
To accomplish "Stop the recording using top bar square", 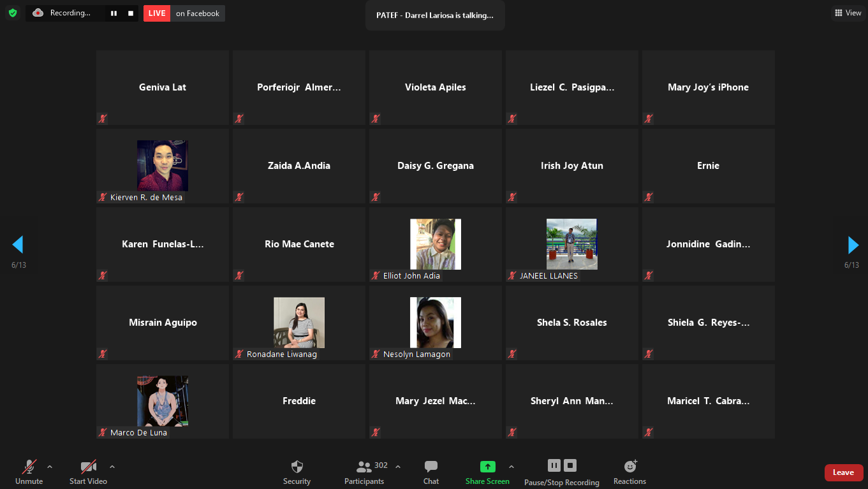I will pos(131,13).
